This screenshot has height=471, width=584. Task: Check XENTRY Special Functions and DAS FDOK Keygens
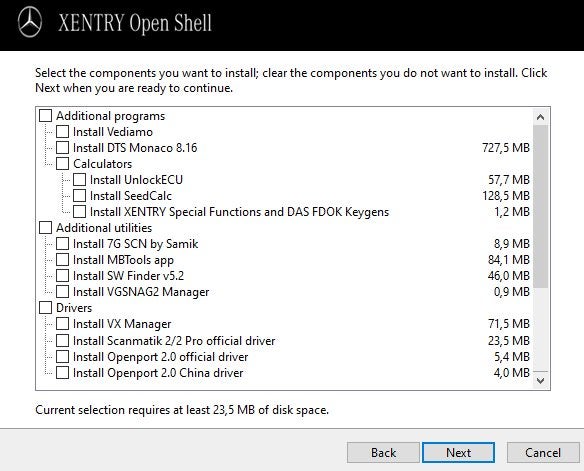click(79, 212)
